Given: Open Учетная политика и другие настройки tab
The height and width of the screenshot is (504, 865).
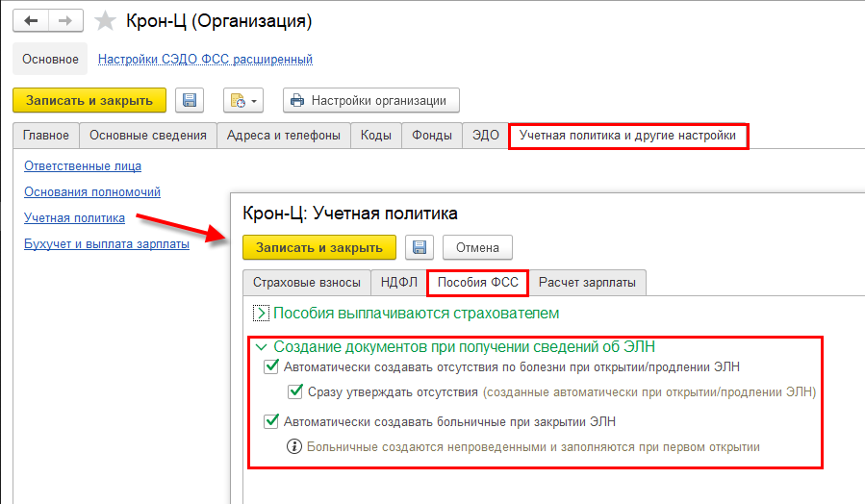Looking at the screenshot, I should (627, 136).
